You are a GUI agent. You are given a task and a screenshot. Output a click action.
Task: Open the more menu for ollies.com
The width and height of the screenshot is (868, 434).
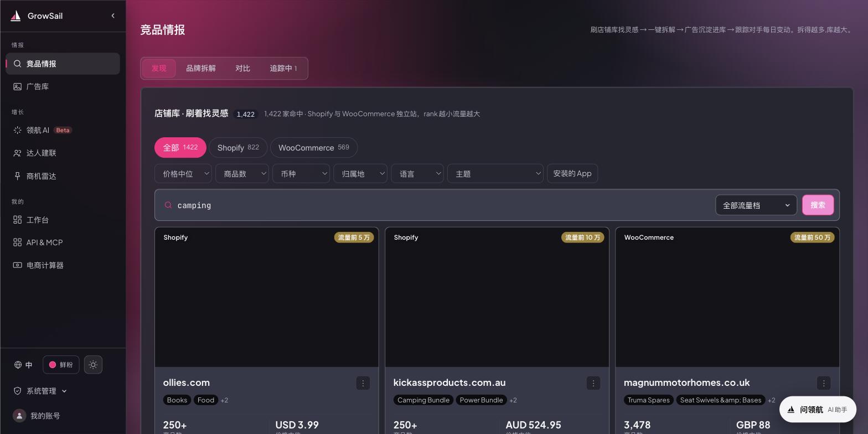[x=363, y=383]
